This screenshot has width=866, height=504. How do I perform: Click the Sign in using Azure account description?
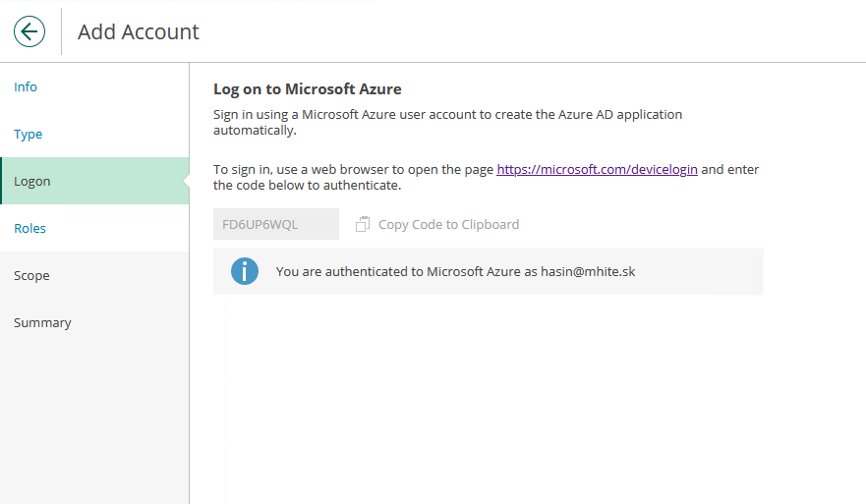(x=447, y=122)
